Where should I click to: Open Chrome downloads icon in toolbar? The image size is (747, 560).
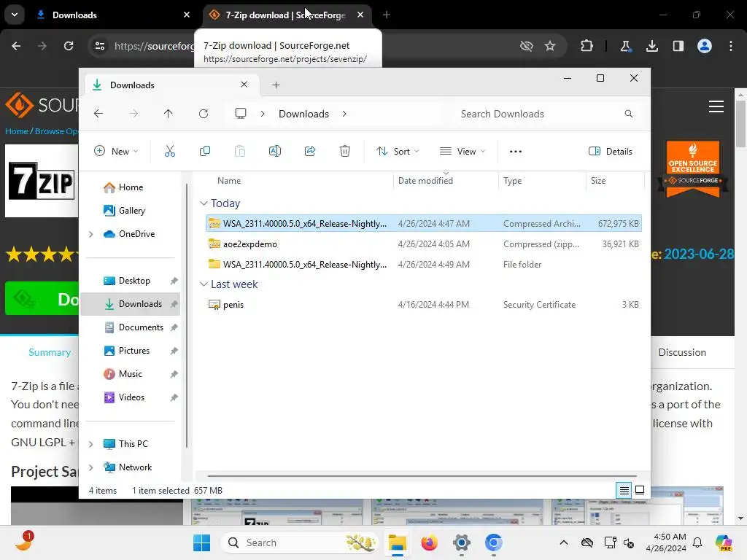click(652, 46)
